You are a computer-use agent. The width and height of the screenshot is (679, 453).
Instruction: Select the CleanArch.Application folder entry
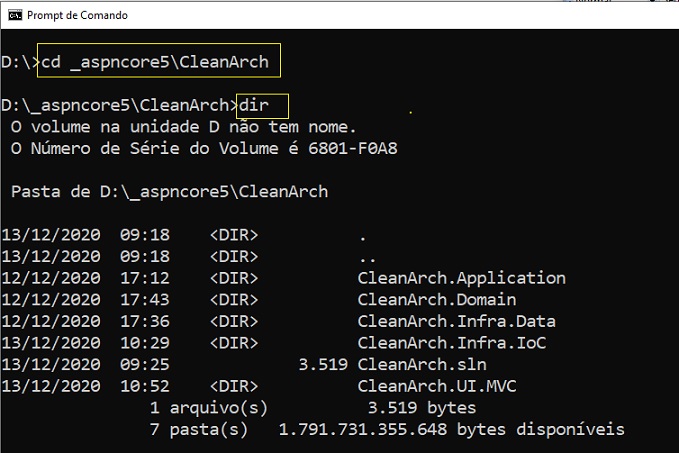point(462,278)
